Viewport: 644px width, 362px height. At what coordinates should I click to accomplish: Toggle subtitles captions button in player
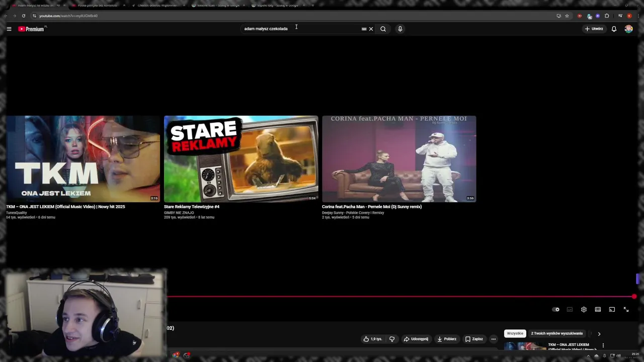click(x=570, y=310)
